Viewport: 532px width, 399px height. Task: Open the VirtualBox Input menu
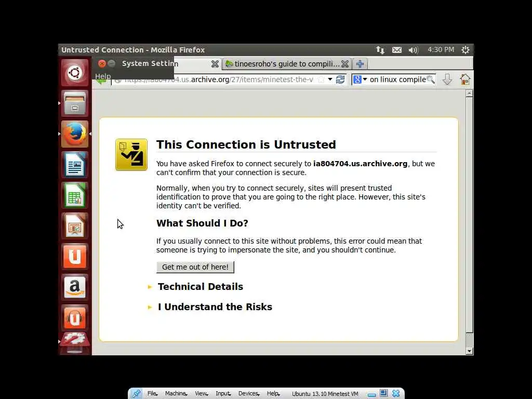point(223,394)
